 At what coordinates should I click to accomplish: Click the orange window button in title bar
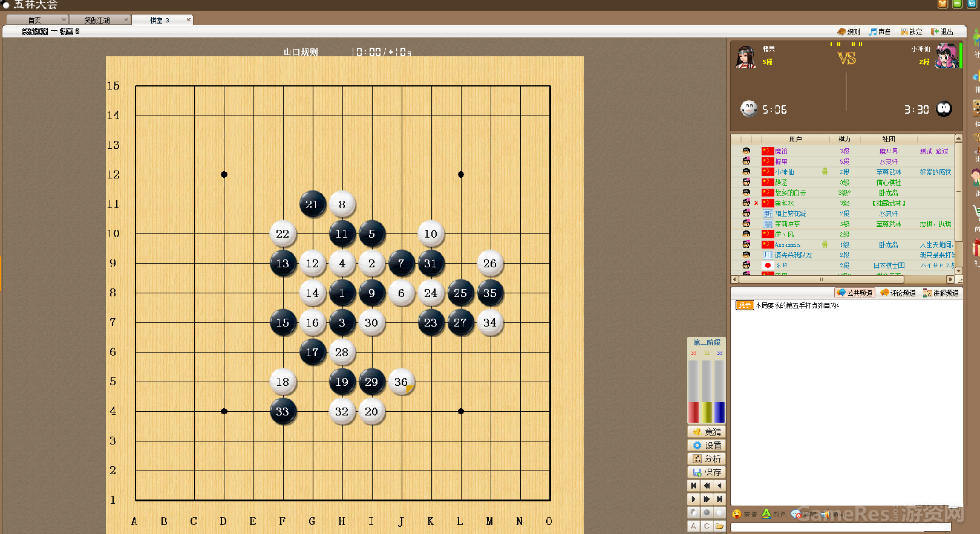(942, 4)
